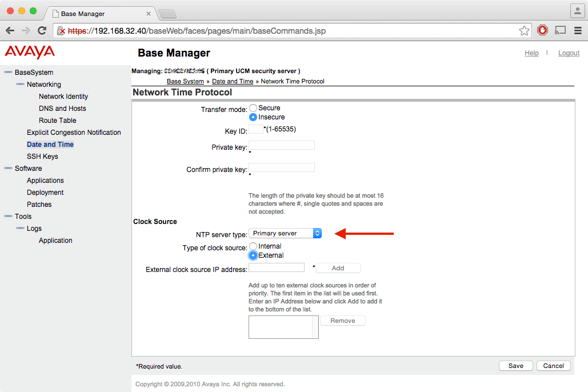Image resolution: width=588 pixels, height=392 pixels.
Task: Open Date and Time in sidebar
Action: 50,145
